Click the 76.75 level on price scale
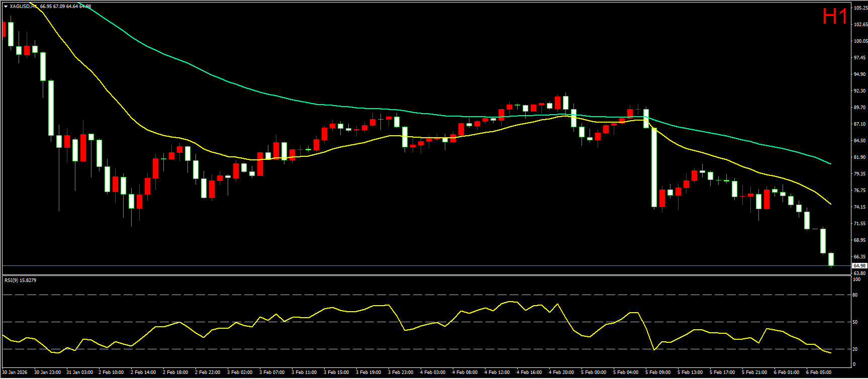 [x=859, y=191]
